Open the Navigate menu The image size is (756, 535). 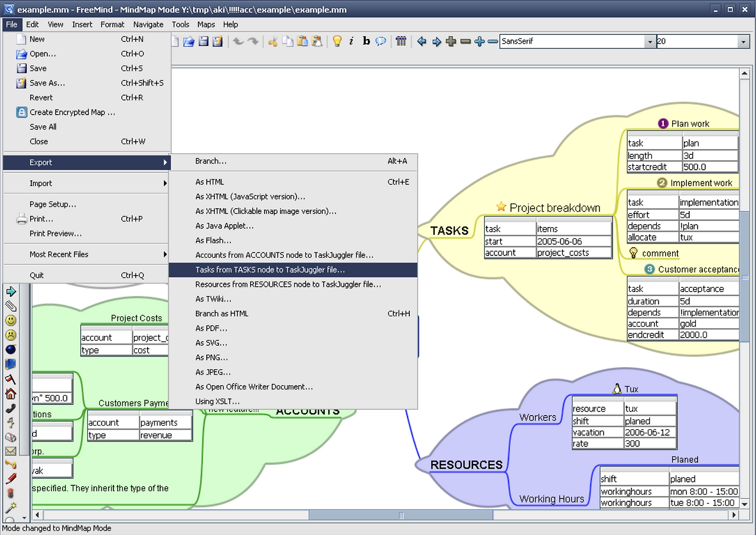pyautogui.click(x=148, y=24)
